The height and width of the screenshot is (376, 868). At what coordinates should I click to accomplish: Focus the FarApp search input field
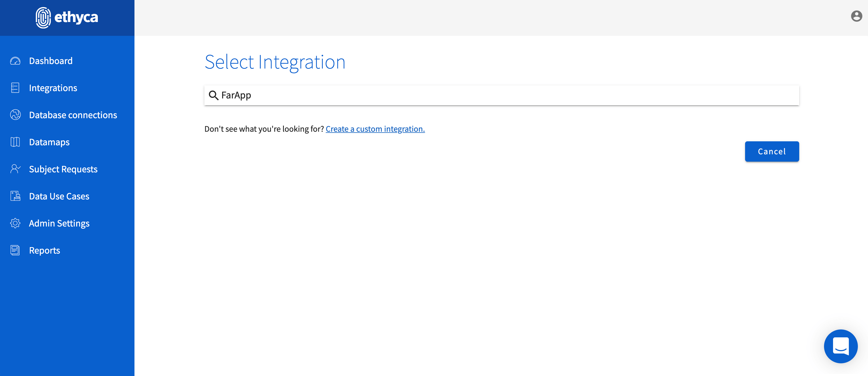505,95
